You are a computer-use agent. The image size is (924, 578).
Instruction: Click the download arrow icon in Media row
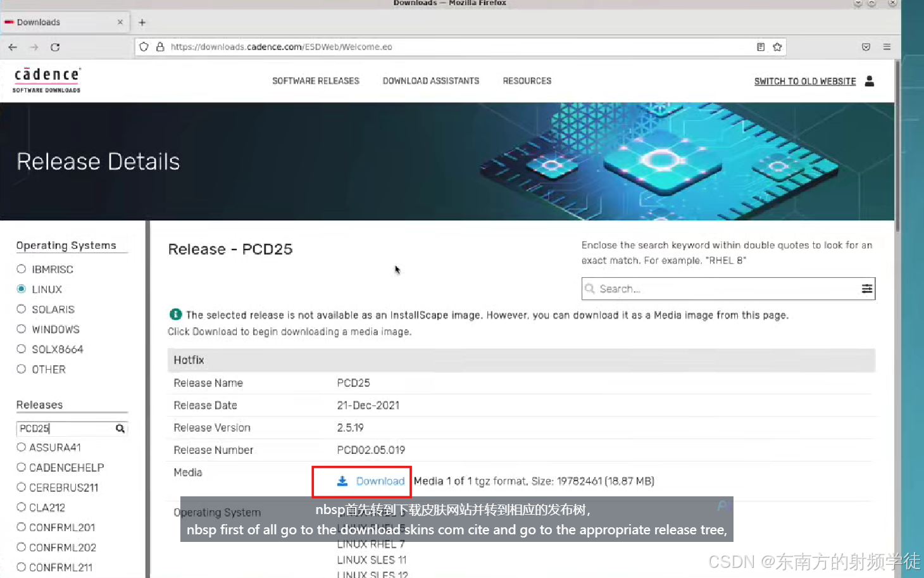pos(342,481)
